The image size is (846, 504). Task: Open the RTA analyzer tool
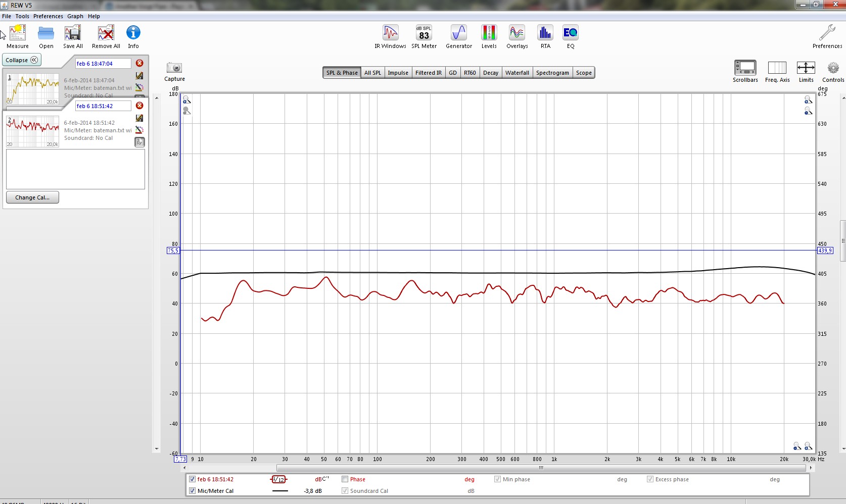point(545,33)
